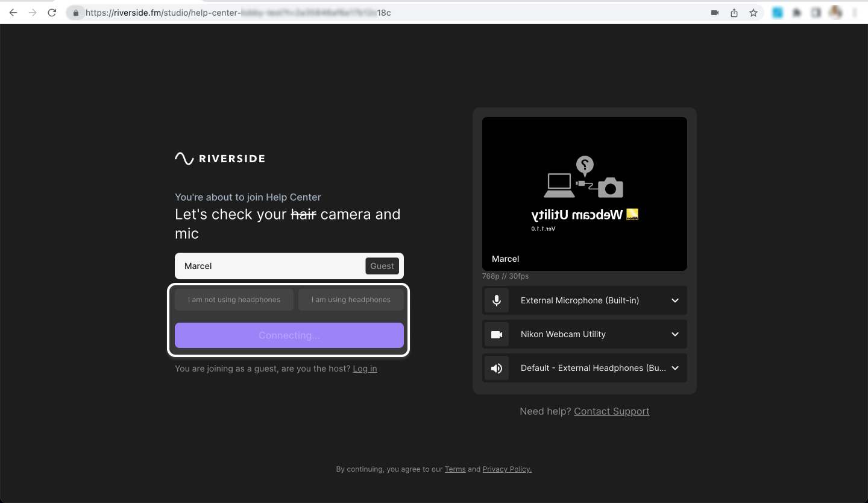Expand the Nikon Webcam Utility dropdown arrow
This screenshot has width=868, height=503.
pos(675,334)
